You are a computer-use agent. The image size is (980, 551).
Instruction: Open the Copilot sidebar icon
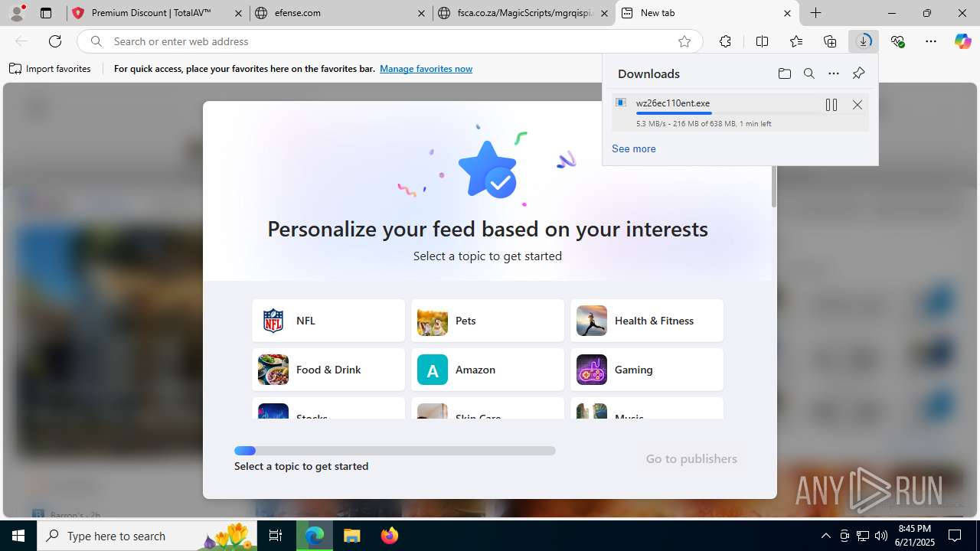[962, 41]
